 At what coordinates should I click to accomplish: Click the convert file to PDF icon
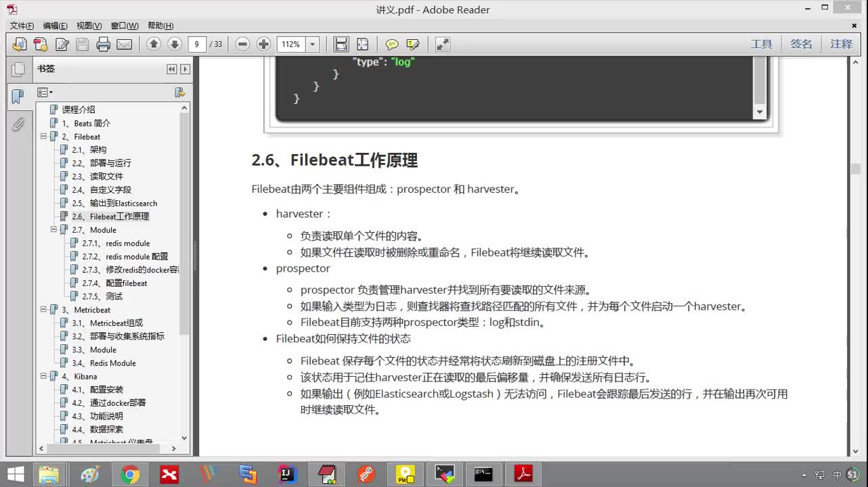click(41, 45)
